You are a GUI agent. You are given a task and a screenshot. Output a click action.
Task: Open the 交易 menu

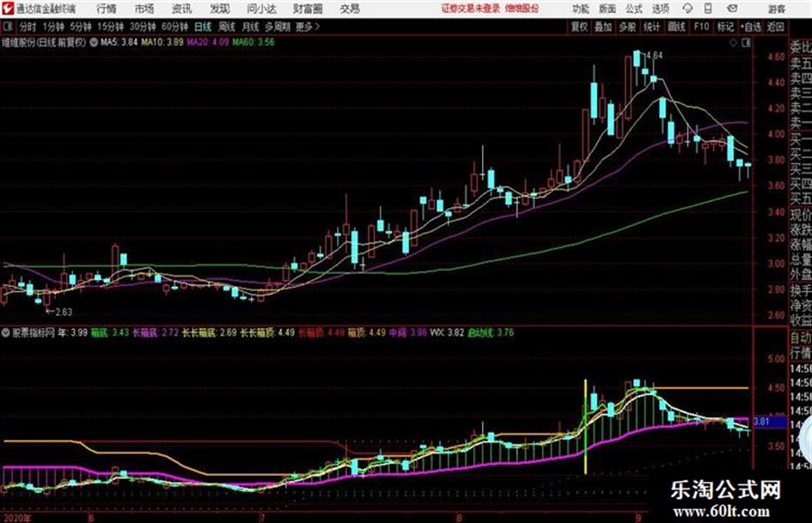point(350,9)
